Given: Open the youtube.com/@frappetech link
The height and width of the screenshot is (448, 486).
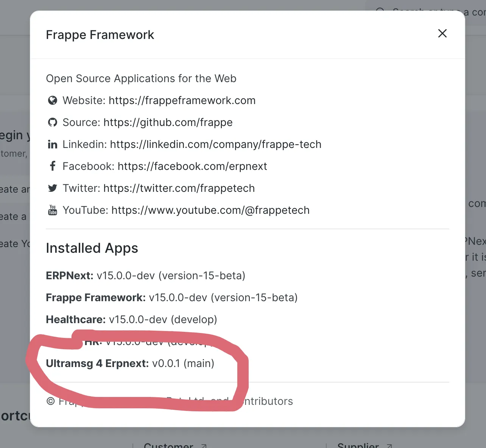Looking at the screenshot, I should click(210, 210).
